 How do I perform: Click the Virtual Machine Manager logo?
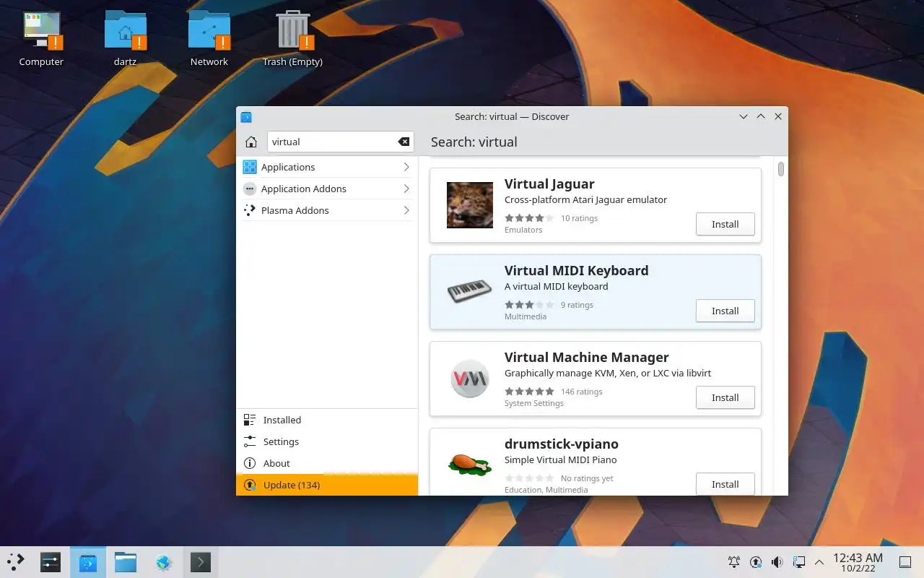tap(470, 379)
